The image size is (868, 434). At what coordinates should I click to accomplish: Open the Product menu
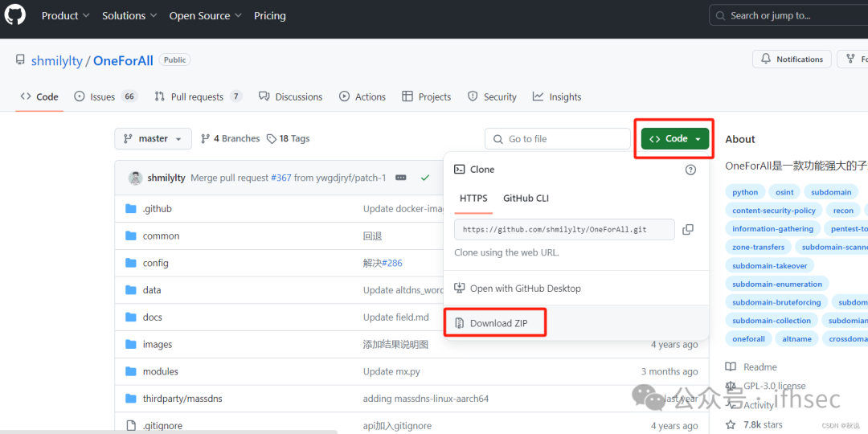[x=65, y=16]
